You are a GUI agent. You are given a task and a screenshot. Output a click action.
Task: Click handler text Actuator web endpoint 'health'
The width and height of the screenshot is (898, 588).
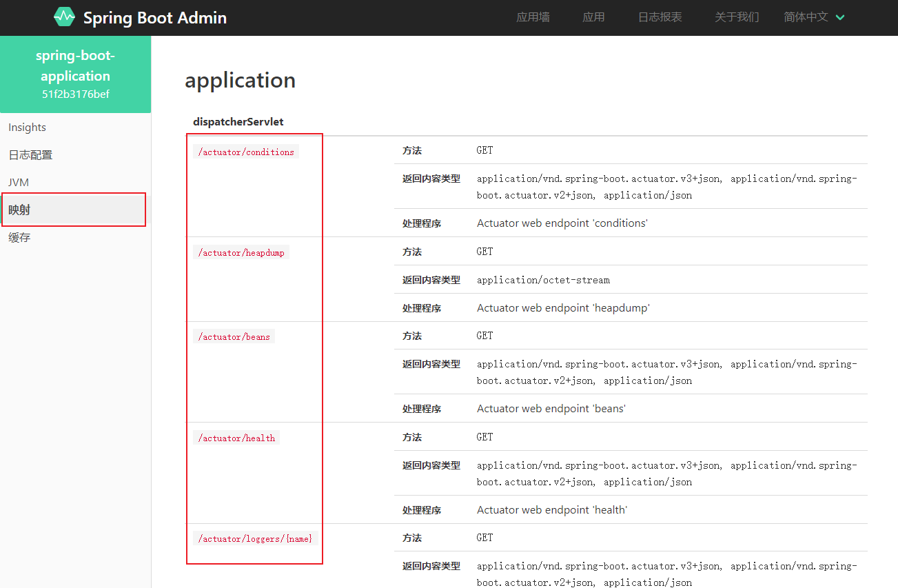[x=552, y=510]
